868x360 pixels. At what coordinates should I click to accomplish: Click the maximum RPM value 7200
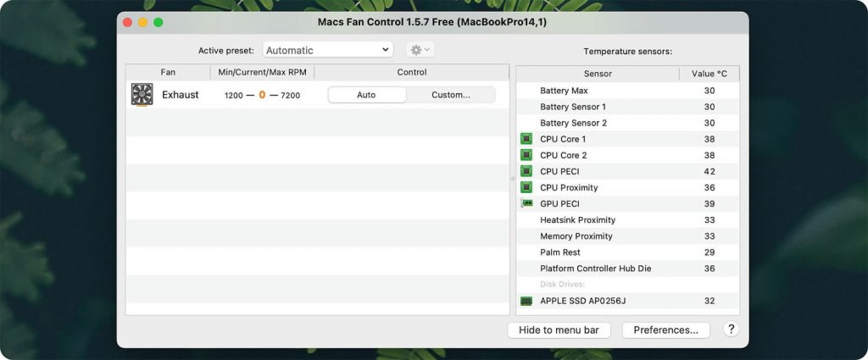(290, 95)
